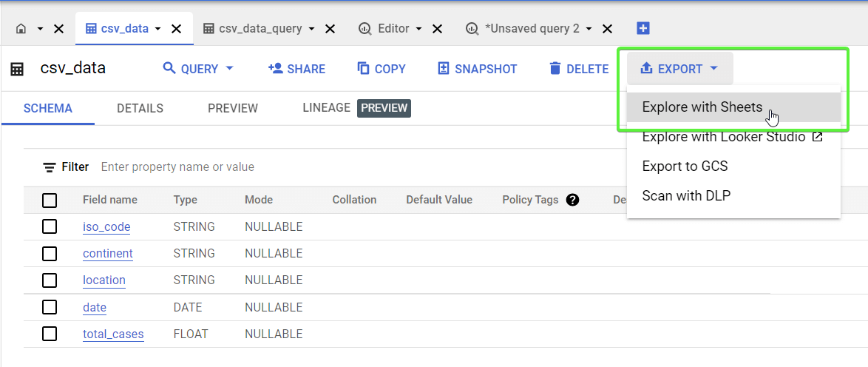Click the table icon beside csv_data title
Image resolution: width=868 pixels, height=367 pixels.
pyautogui.click(x=17, y=70)
